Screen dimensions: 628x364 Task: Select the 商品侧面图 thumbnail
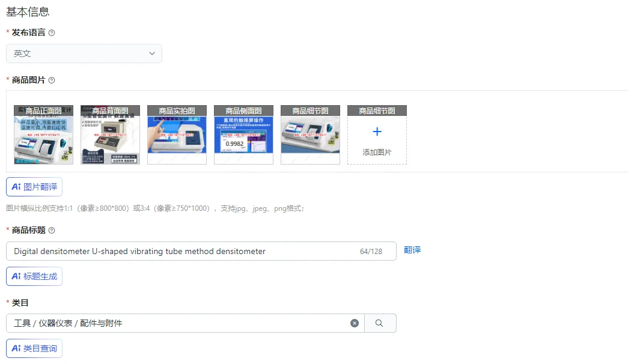pos(243,135)
